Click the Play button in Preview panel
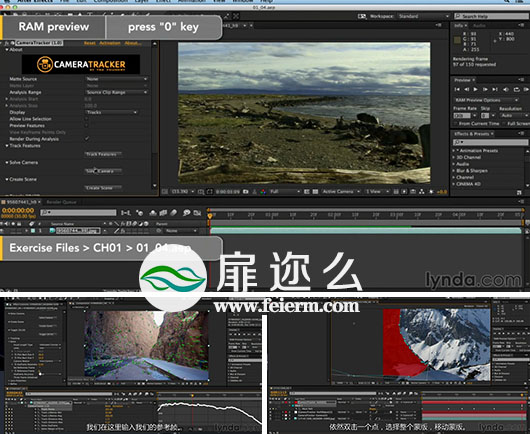Screen dimensions: 530x434 tap(476, 90)
